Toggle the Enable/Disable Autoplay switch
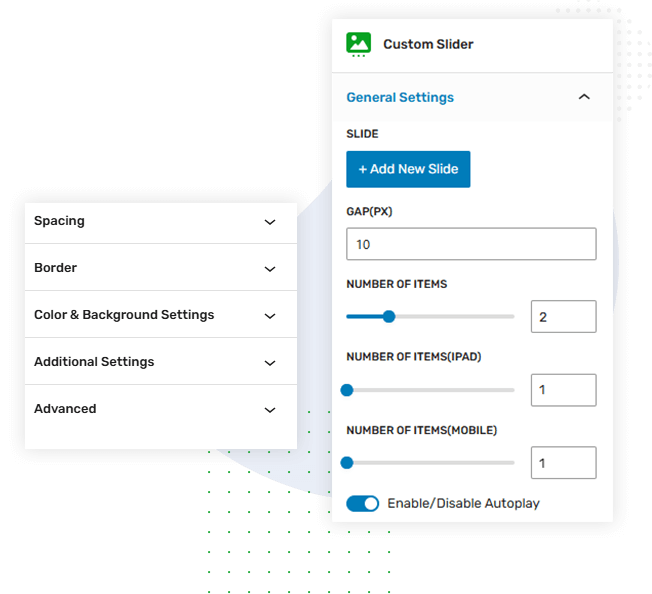652x594 pixels. 362,503
